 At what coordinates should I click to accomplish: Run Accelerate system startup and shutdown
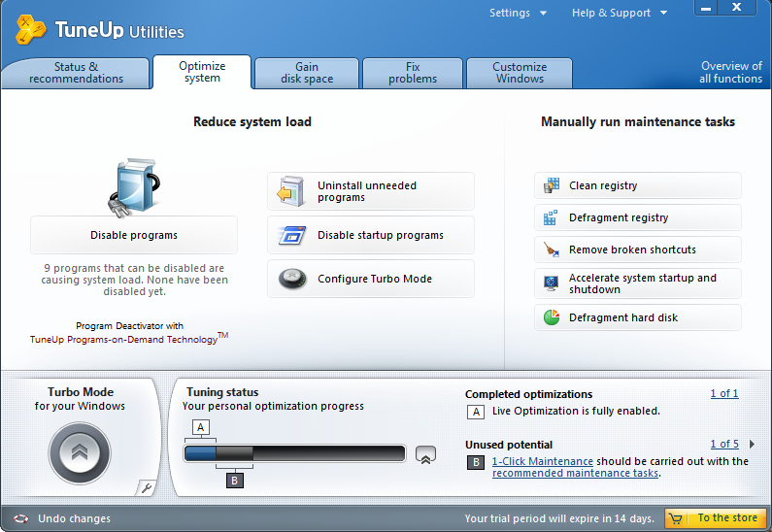(x=638, y=283)
